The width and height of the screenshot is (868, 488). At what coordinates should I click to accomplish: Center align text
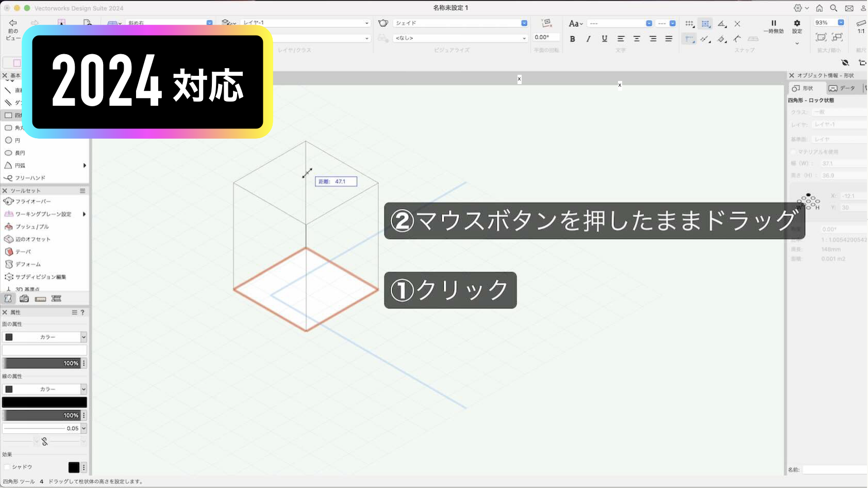pyautogui.click(x=637, y=39)
